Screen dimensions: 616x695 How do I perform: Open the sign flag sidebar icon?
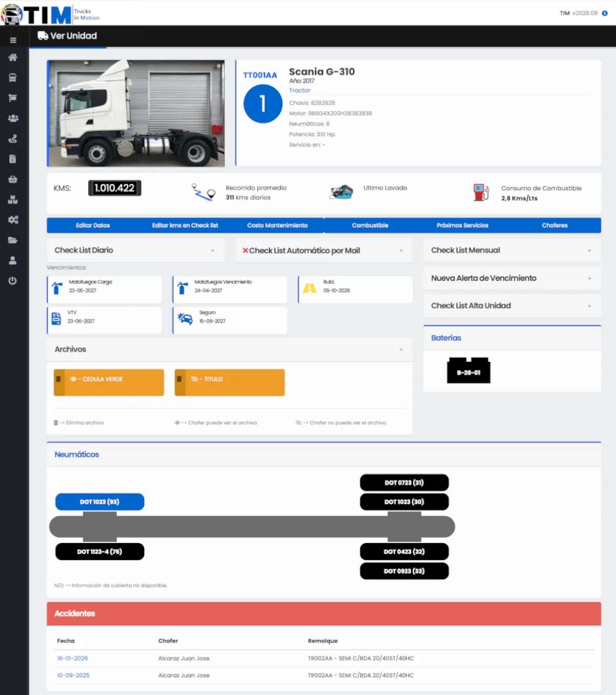[x=13, y=98]
